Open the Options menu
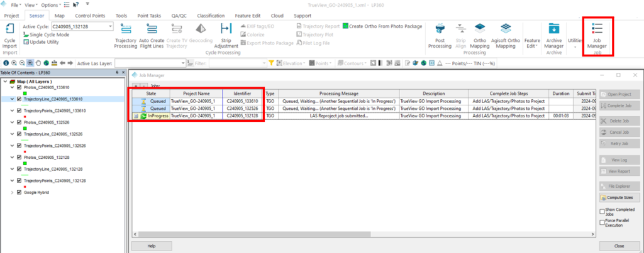This screenshot has width=644, height=253. tap(51, 5)
